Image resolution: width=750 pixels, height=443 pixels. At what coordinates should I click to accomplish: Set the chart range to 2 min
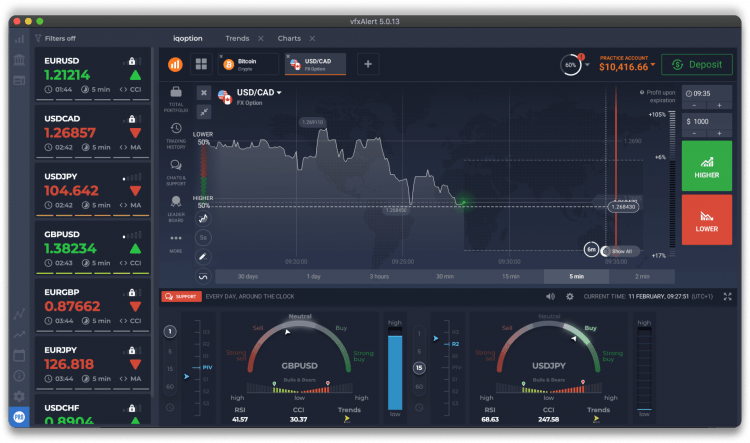[x=642, y=277]
